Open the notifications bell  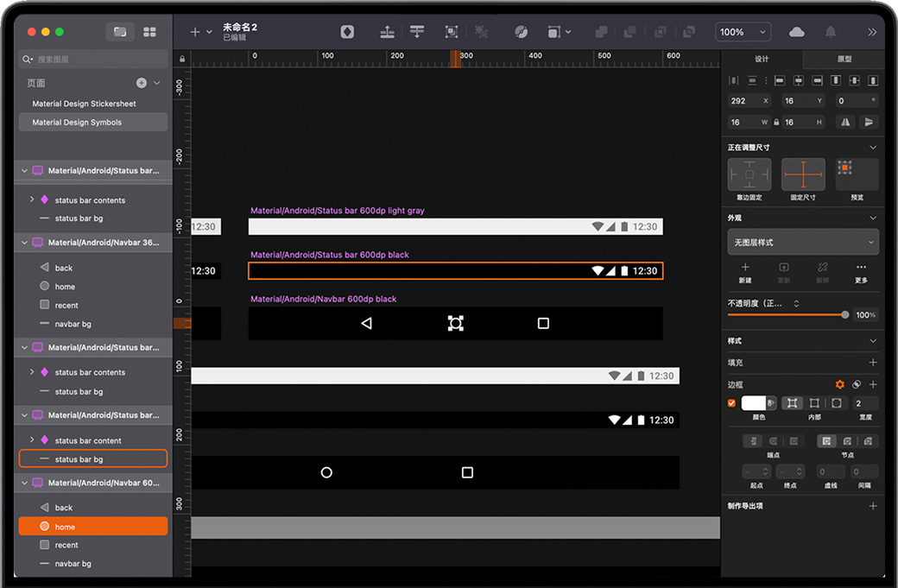tap(831, 32)
